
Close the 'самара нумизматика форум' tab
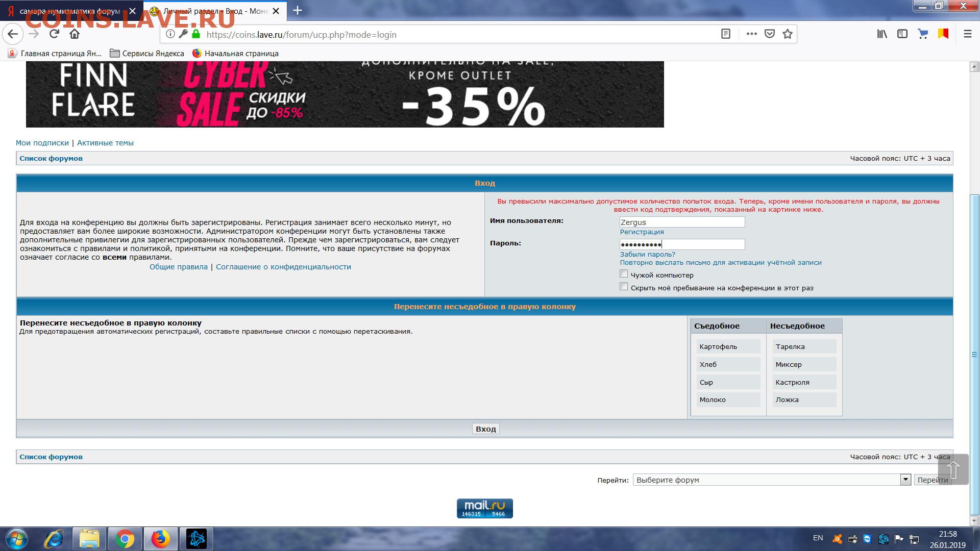(x=133, y=11)
